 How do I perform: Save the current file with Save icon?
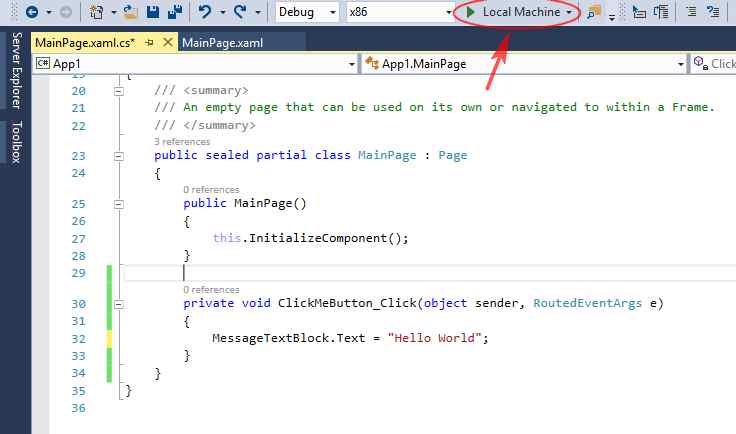(x=153, y=12)
